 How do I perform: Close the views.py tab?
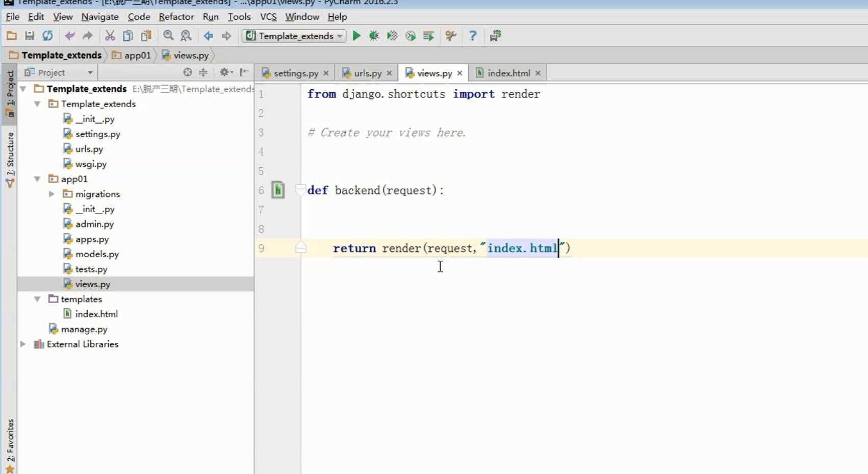pos(459,73)
